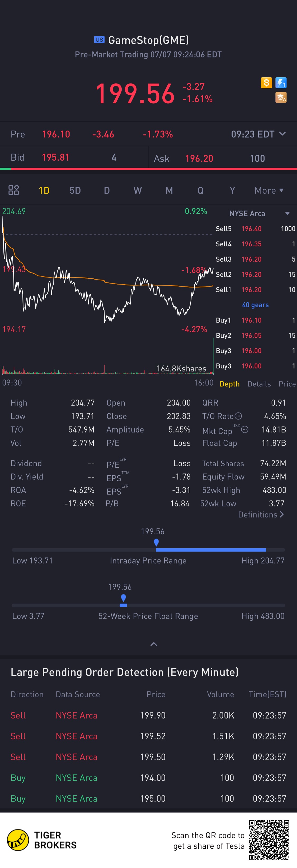
Task: Tap the Time(EST) column header
Action: (267, 694)
